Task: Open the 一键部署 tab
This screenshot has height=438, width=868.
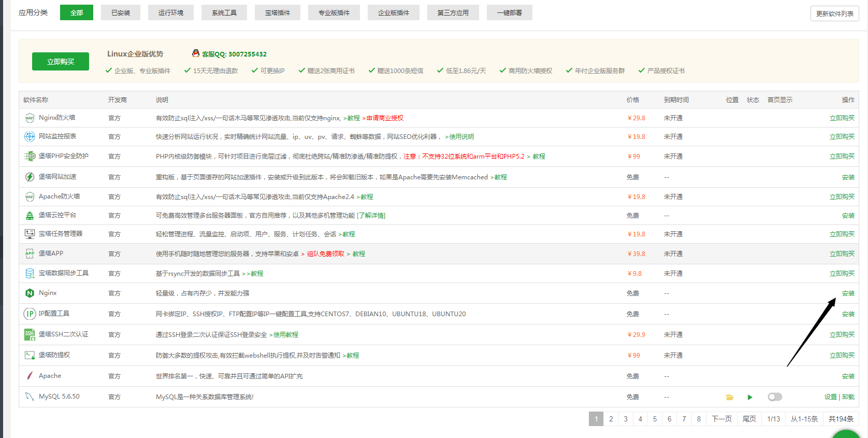Action: (510, 12)
